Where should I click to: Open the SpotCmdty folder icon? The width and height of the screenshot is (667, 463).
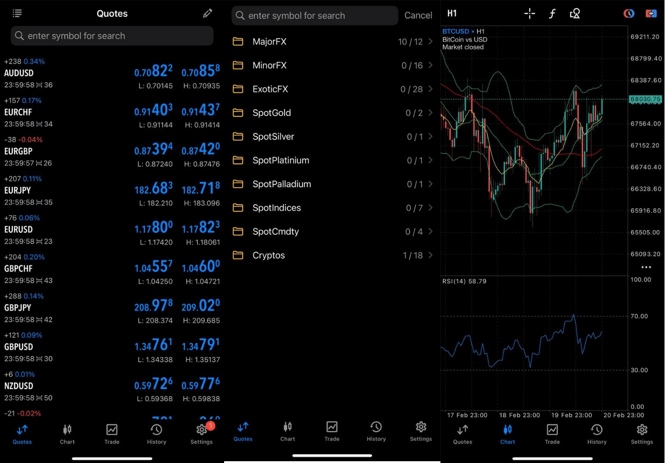(x=238, y=232)
